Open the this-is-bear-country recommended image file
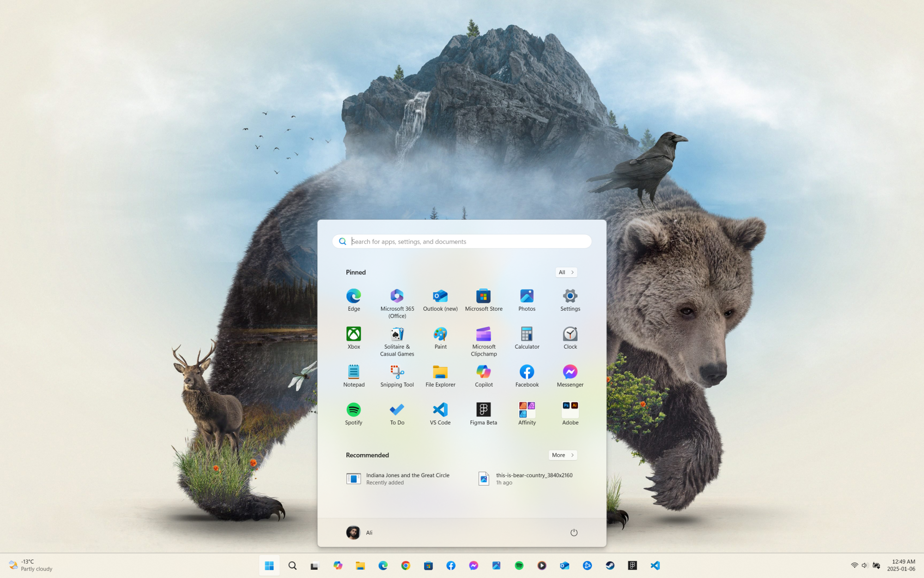This screenshot has width=924, height=578. (526, 479)
